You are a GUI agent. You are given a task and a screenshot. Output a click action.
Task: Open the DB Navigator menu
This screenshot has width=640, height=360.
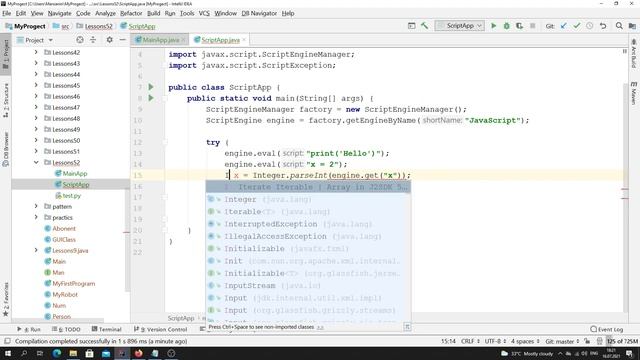point(259,13)
